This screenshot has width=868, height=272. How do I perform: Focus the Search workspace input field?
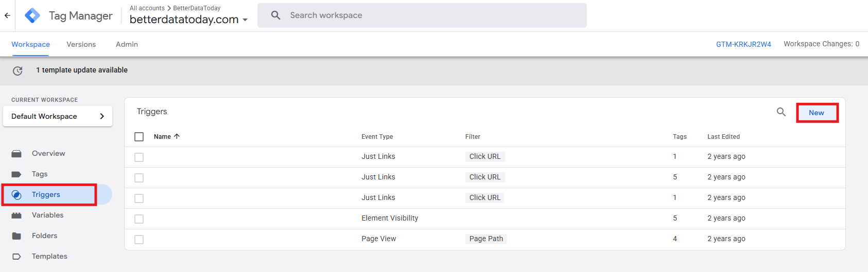point(422,15)
